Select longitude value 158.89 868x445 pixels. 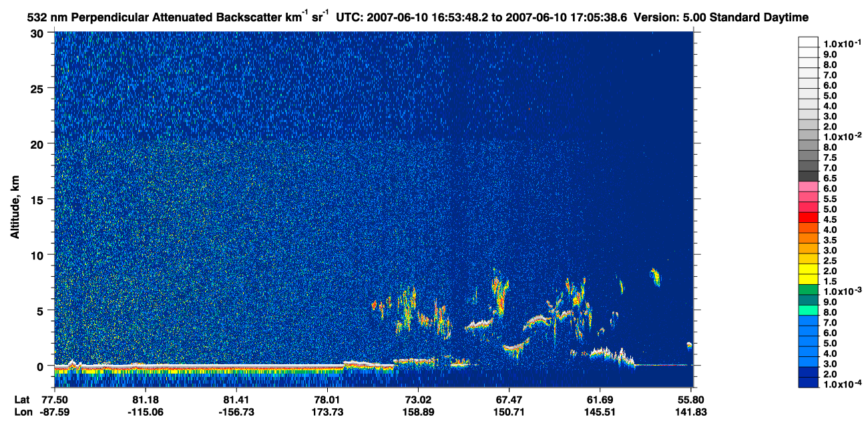tap(417, 412)
